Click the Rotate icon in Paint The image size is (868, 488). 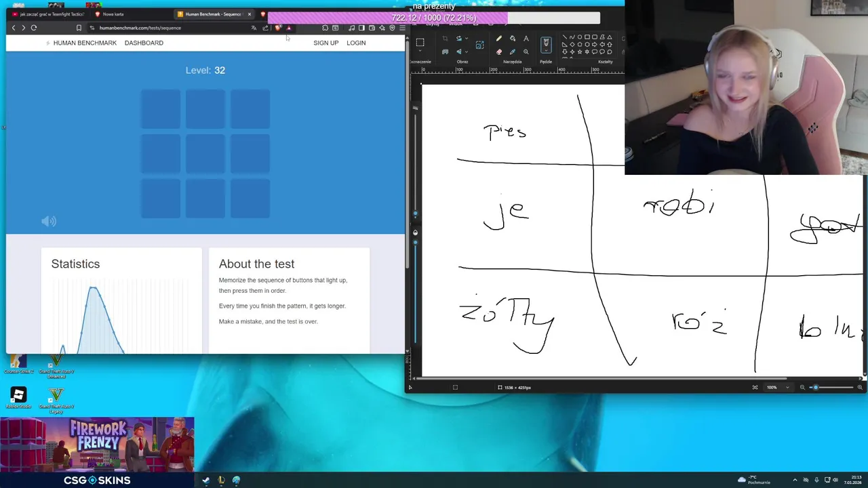[459, 39]
